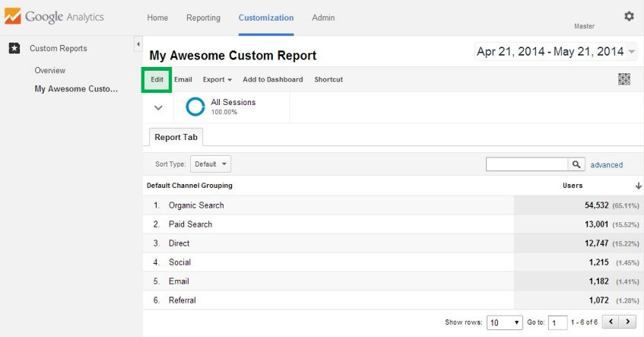Open the Show rows dropdown

tap(503, 323)
